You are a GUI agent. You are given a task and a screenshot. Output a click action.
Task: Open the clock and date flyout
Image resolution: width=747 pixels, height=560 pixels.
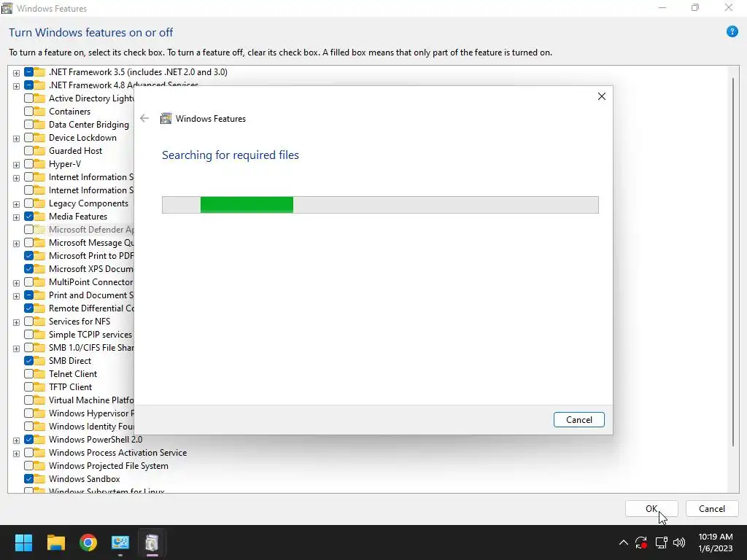715,542
